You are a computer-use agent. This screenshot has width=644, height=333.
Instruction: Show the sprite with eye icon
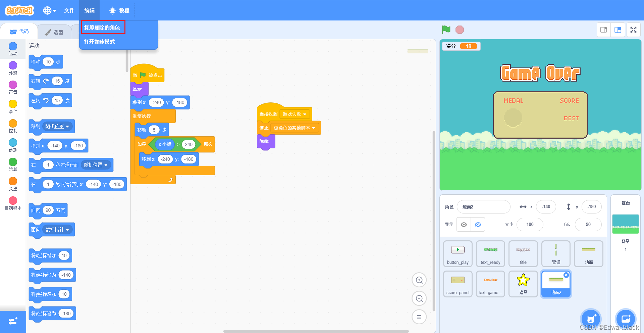point(464,225)
